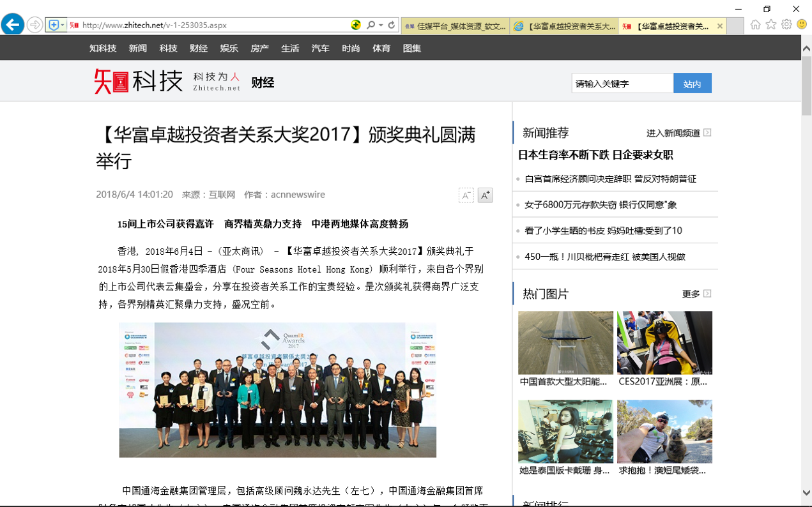Open the solar drone thumbnail image
The image size is (812, 507).
[x=565, y=342]
